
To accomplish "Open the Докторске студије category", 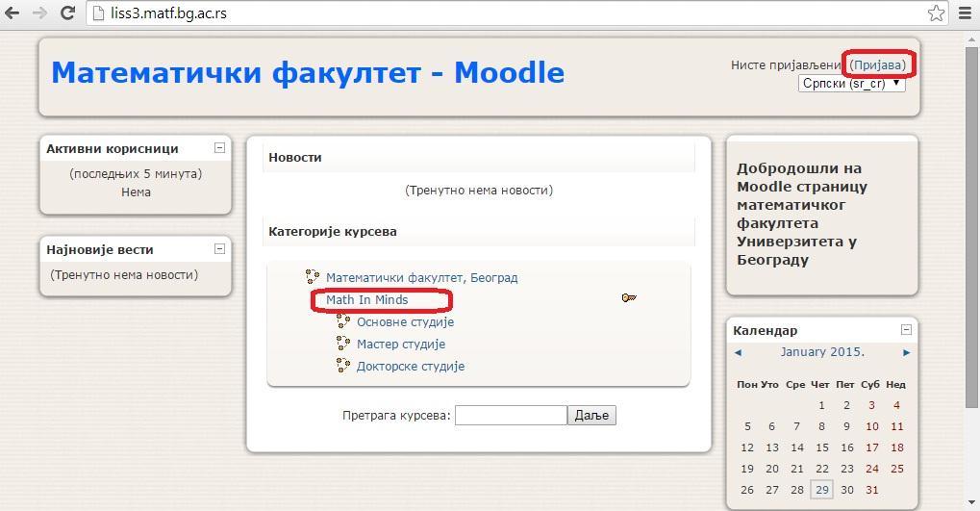I will (410, 367).
